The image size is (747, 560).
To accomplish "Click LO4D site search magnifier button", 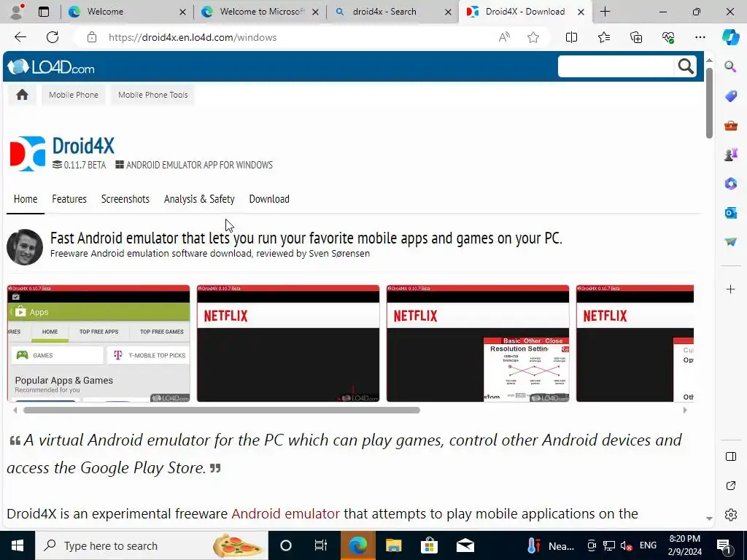I will [686, 66].
